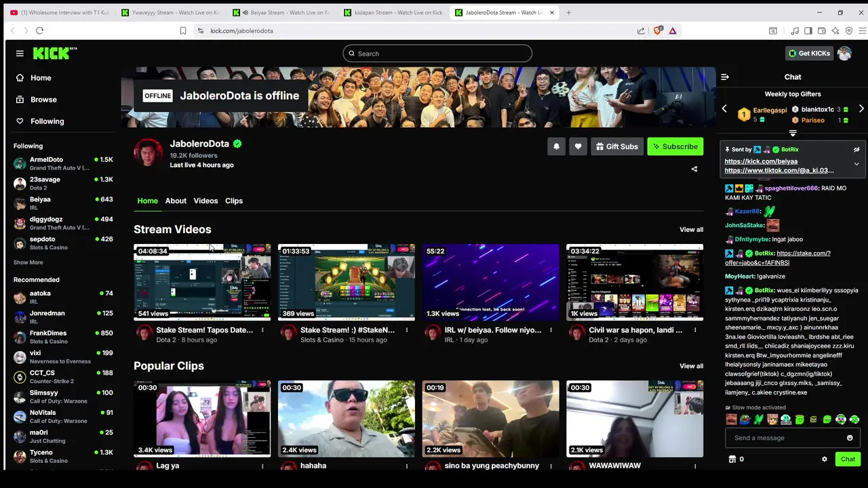Open Brave Leo AI sparkle icon
Viewport: 868px width, 488px height.
[835, 30]
